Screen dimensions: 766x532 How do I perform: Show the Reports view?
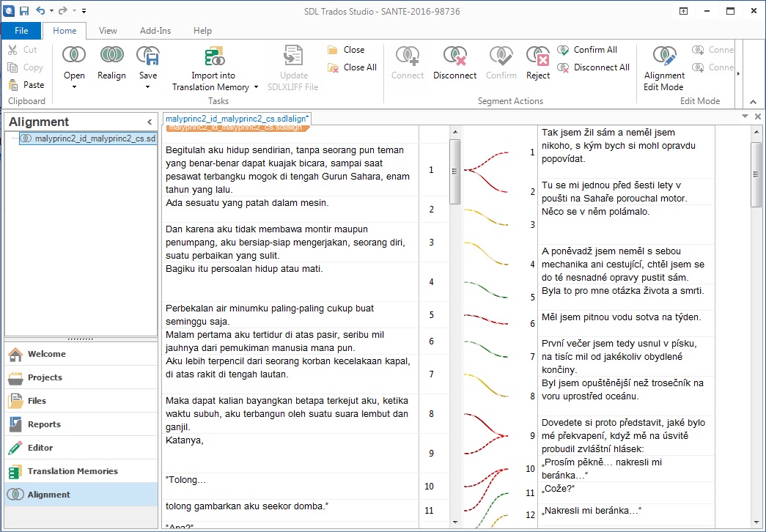pos(81,424)
